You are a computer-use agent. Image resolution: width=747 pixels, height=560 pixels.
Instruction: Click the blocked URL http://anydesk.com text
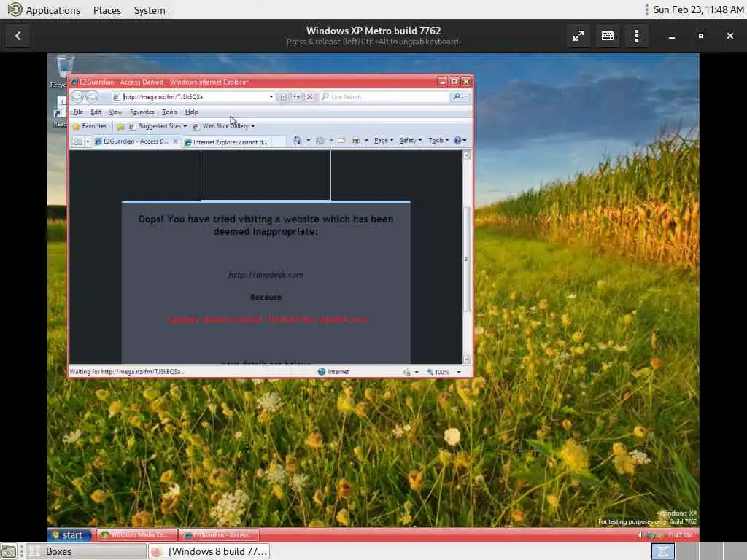[x=266, y=275]
